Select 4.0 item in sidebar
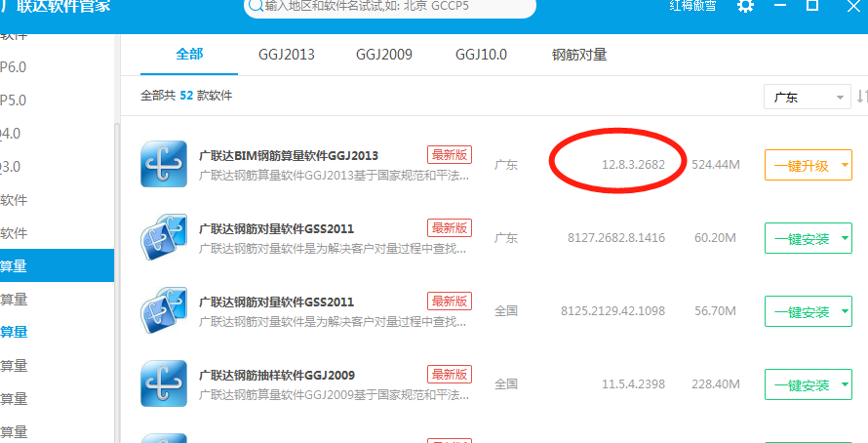This screenshot has height=443, width=868. tap(10, 134)
